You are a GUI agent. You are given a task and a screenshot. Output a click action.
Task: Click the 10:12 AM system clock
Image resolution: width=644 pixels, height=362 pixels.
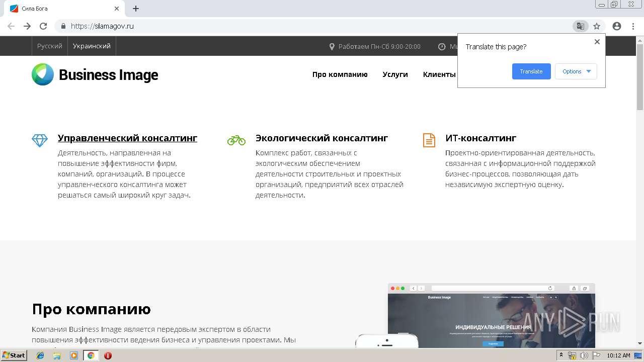coord(618,355)
